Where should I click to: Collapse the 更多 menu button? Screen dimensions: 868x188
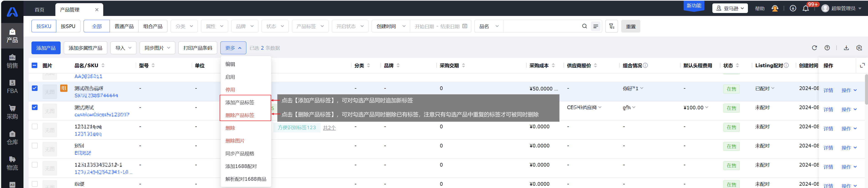point(233,48)
